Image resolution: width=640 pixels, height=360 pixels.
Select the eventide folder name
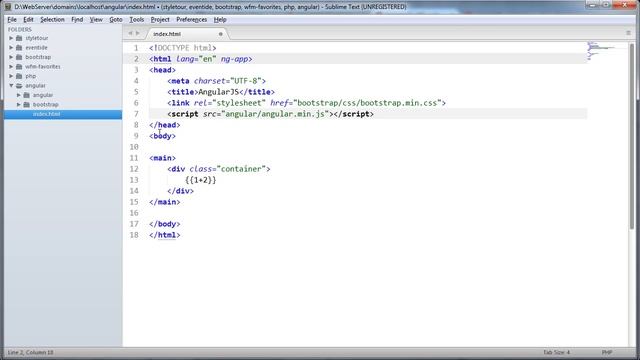point(36,47)
